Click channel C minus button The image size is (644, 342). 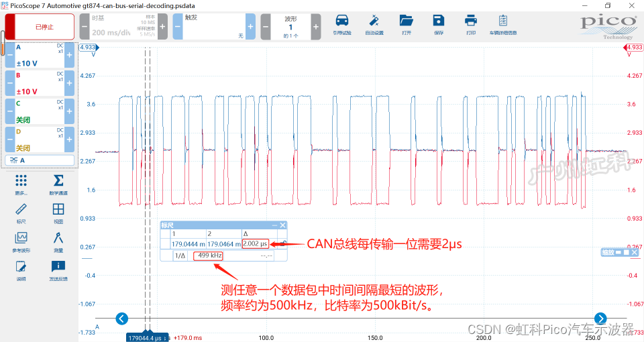click(10, 111)
